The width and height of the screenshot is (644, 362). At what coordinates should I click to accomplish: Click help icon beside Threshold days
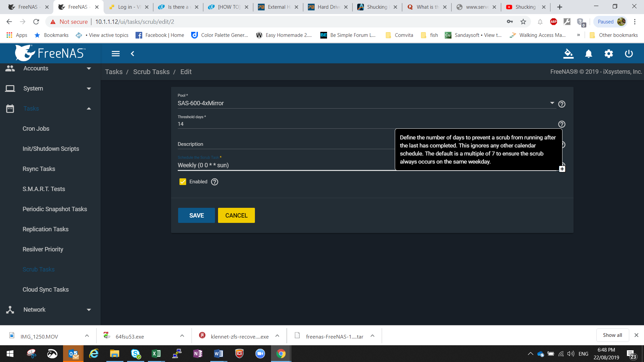pyautogui.click(x=561, y=124)
